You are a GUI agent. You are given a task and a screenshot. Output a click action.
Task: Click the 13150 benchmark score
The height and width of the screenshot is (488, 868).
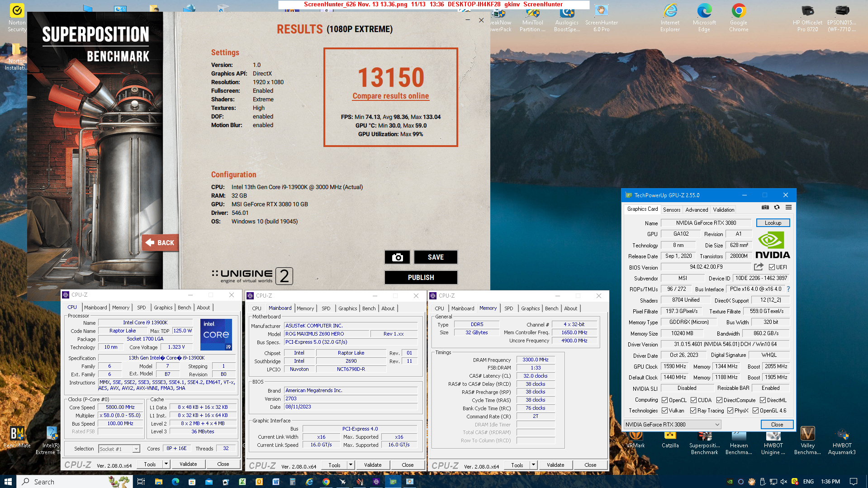pos(391,77)
